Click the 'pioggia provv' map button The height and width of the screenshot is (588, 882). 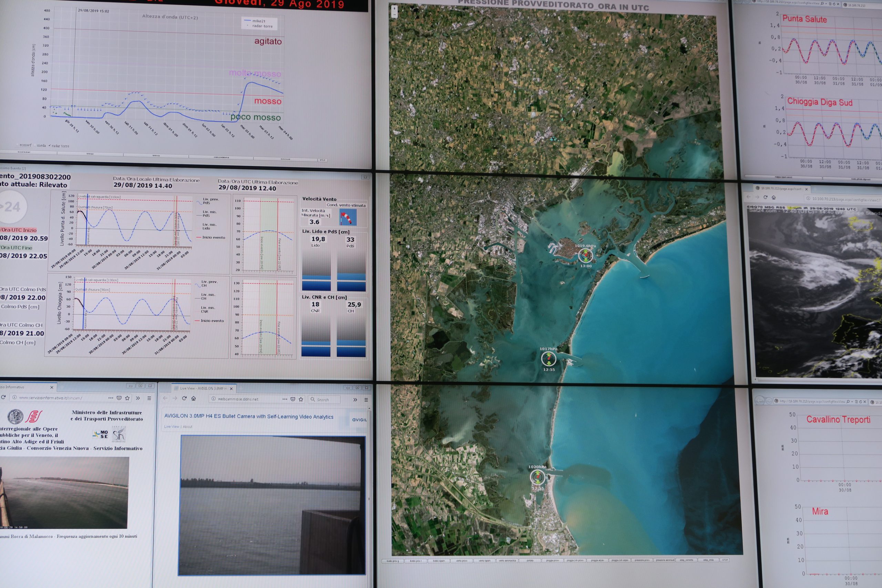coord(552,561)
